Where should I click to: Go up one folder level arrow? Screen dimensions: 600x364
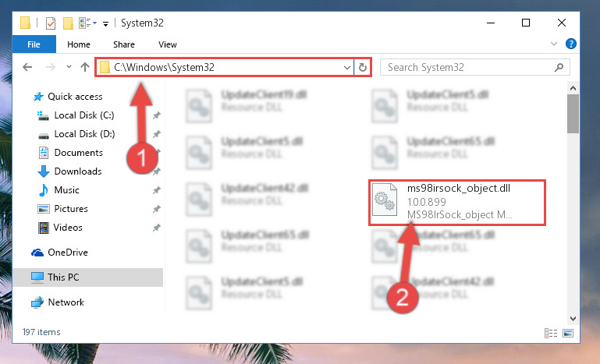point(85,67)
